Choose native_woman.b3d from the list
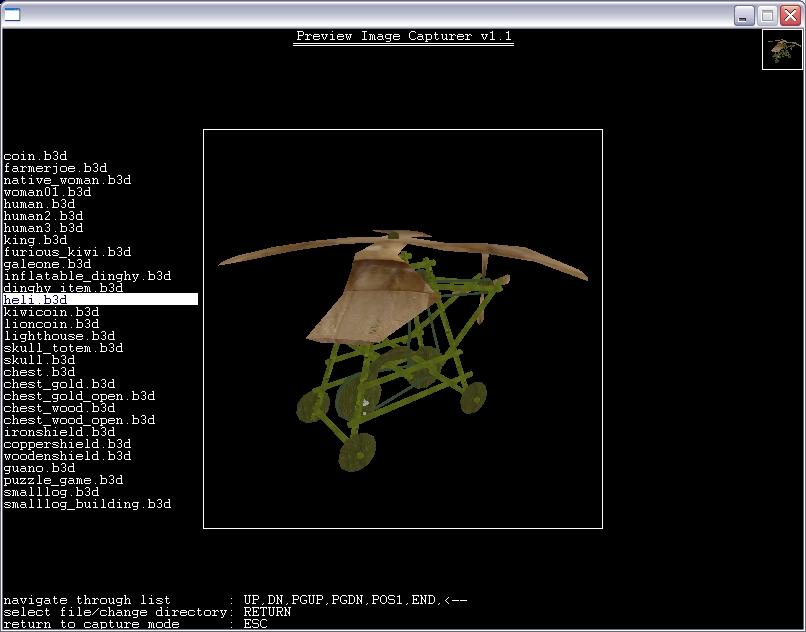The image size is (806, 632). point(67,180)
